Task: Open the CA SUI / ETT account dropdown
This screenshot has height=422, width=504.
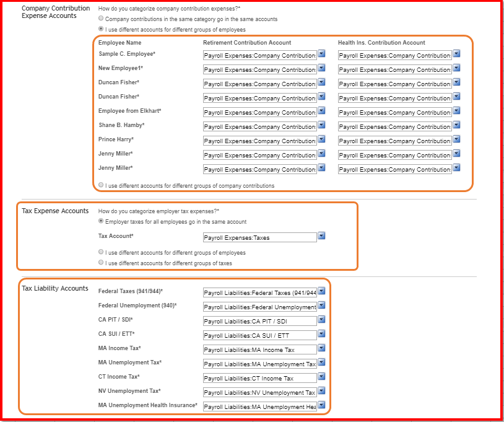Action: coord(321,334)
